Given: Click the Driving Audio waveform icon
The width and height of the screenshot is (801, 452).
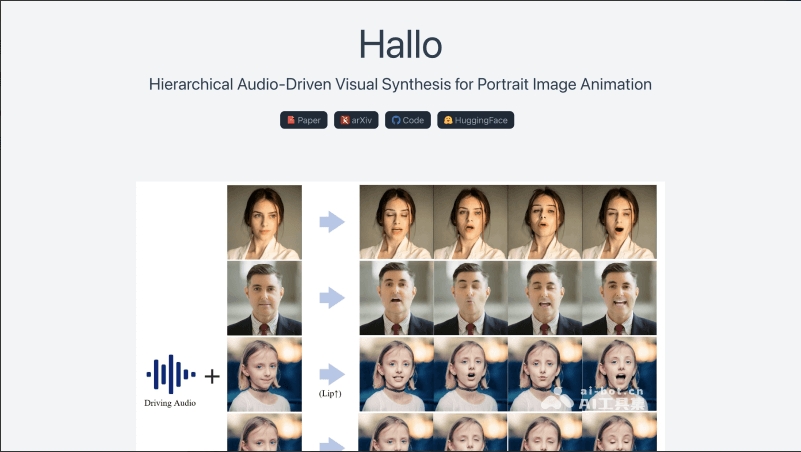Looking at the screenshot, I should [x=171, y=374].
